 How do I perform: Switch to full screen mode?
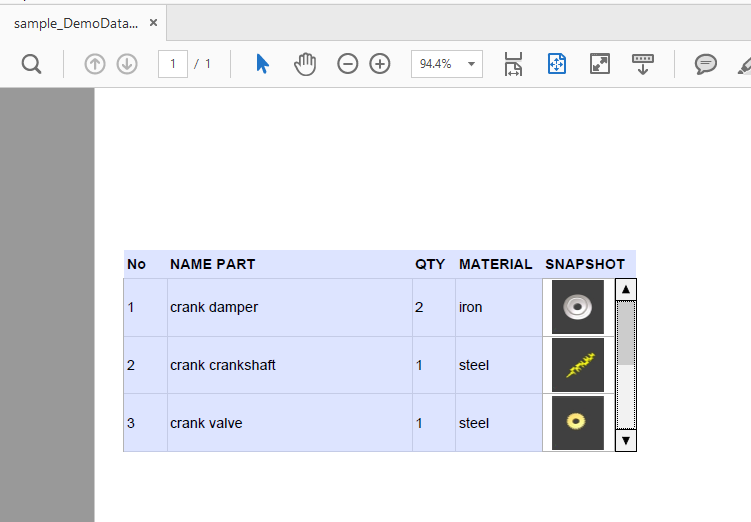pyautogui.click(x=600, y=64)
